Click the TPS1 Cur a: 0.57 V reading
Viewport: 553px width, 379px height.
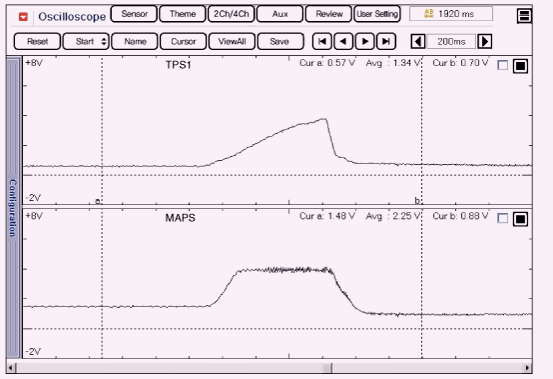click(327, 63)
